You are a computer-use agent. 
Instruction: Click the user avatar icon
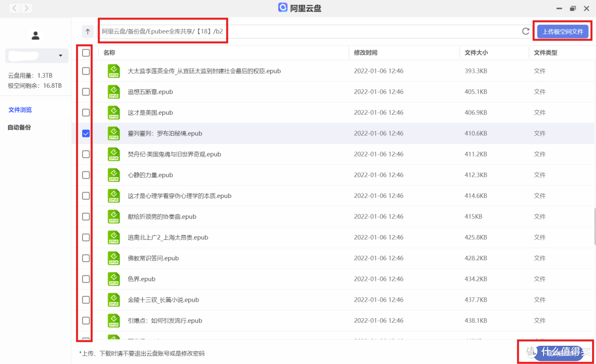pyautogui.click(x=36, y=35)
